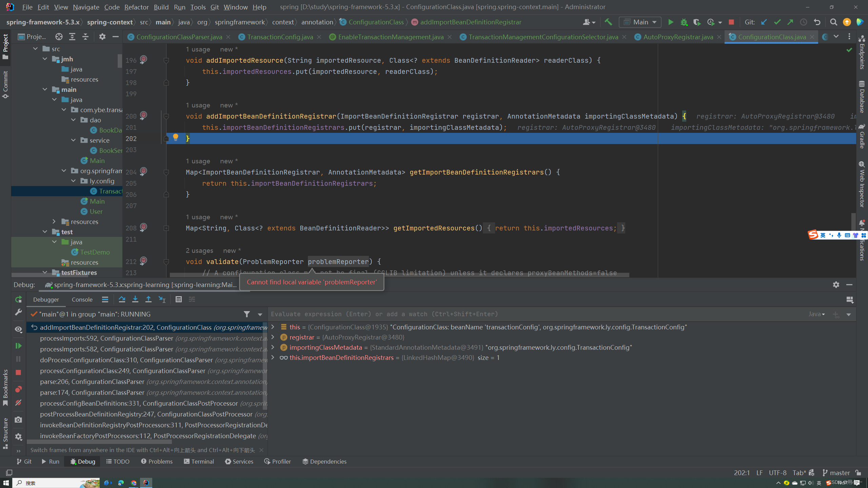Open Project panel settings gear
Image resolution: width=868 pixels, height=488 pixels.
[x=102, y=37]
